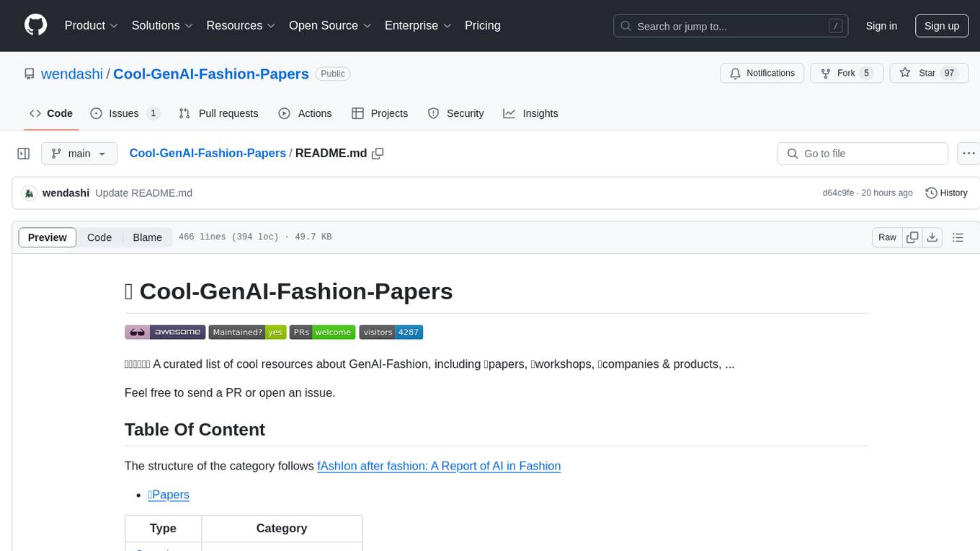Image resolution: width=980 pixels, height=551 pixels.
Task: Open the wendashi commit author avatar
Action: (29, 193)
